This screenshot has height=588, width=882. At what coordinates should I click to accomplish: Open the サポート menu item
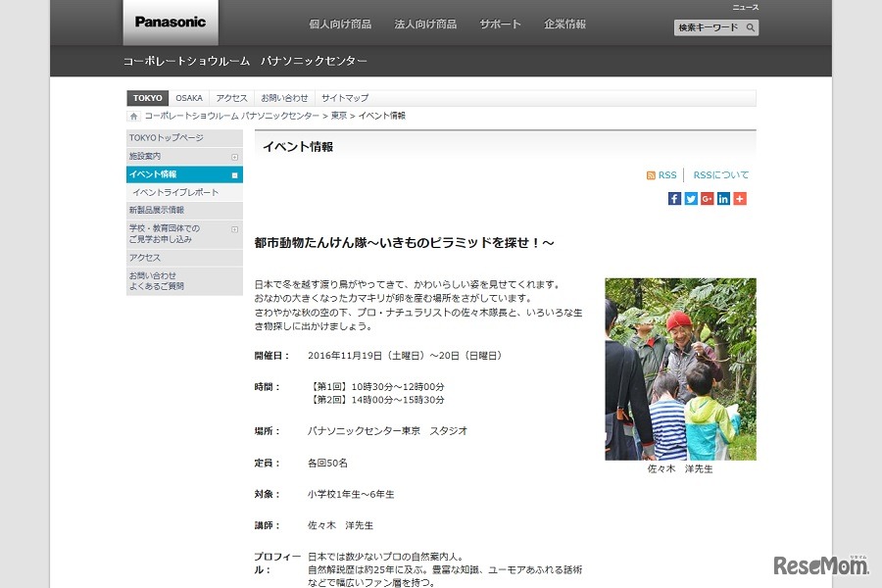click(x=500, y=24)
